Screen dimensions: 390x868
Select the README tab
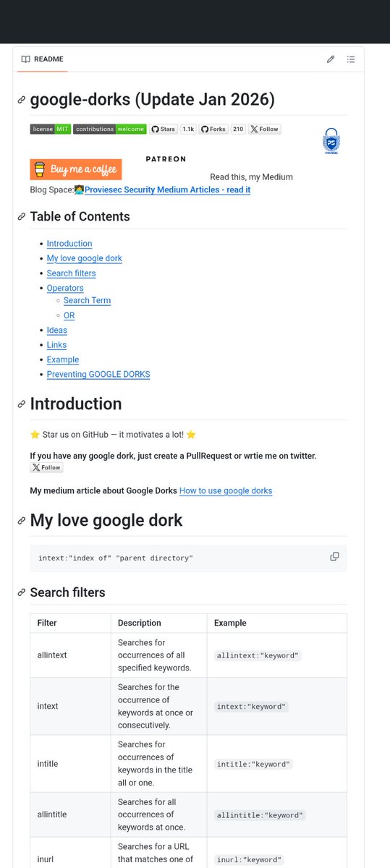[x=42, y=59]
